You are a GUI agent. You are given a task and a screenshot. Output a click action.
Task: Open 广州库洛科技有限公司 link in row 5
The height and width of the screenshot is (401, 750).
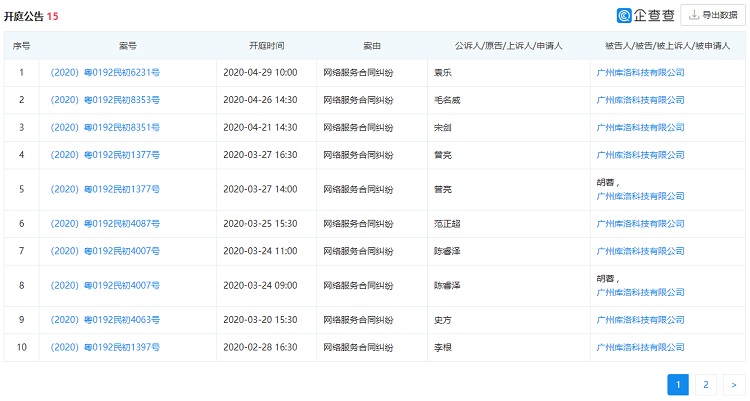click(x=640, y=196)
